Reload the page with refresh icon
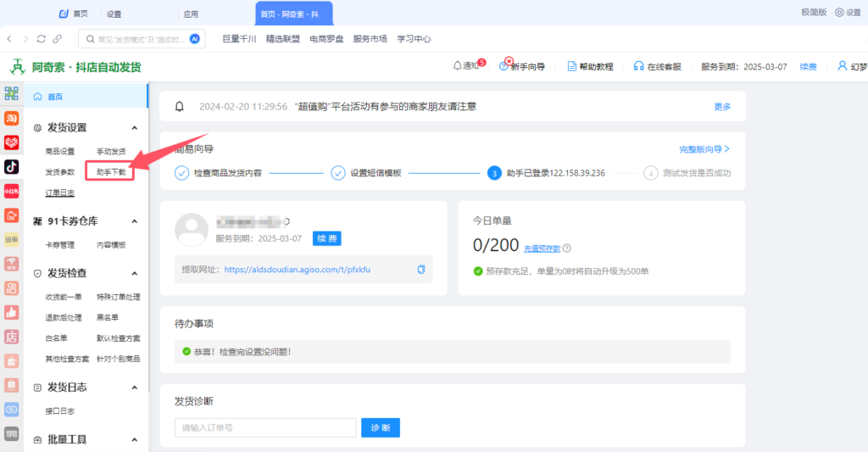The width and height of the screenshot is (868, 452). tap(41, 39)
